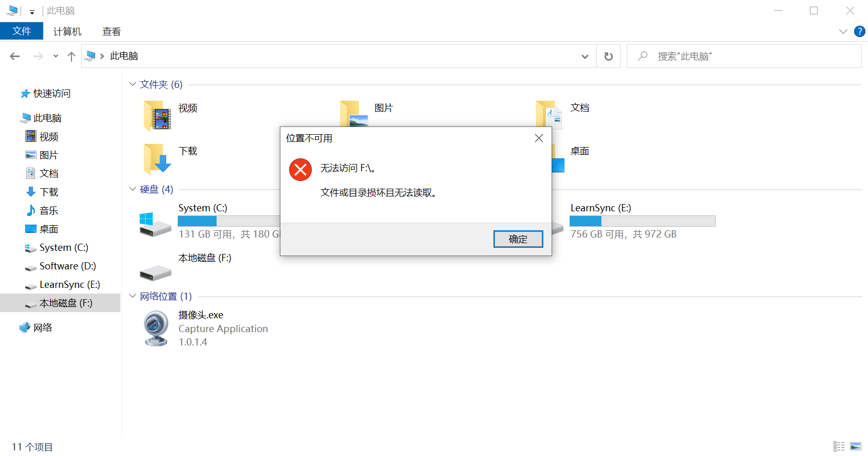This screenshot has width=868, height=456.
Task: Click the OK (确定) button in dialog
Action: pyautogui.click(x=518, y=239)
